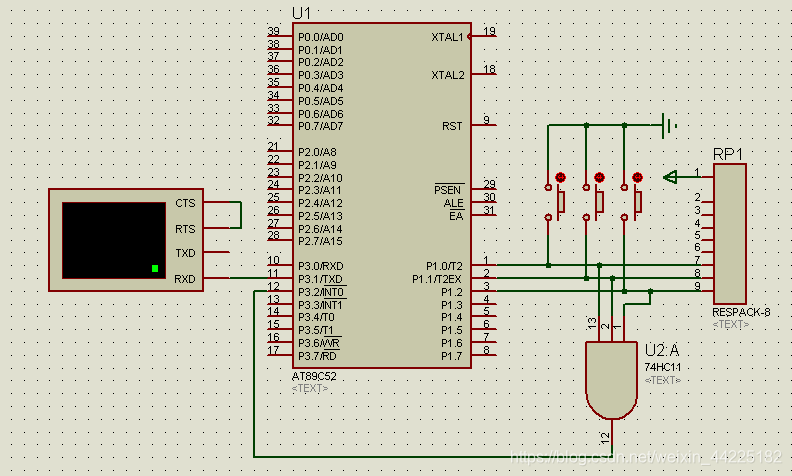Click the TXD pin label on the virtual terminal
The height and width of the screenshot is (476, 792).
pos(185,253)
